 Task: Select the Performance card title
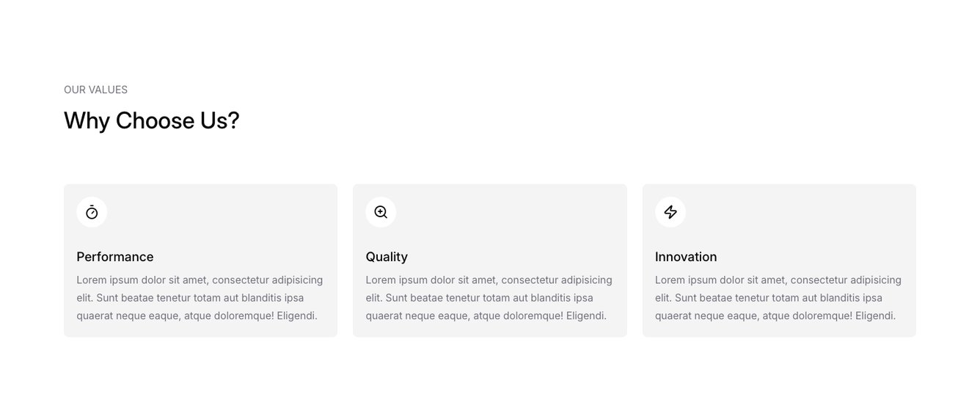[x=115, y=257]
